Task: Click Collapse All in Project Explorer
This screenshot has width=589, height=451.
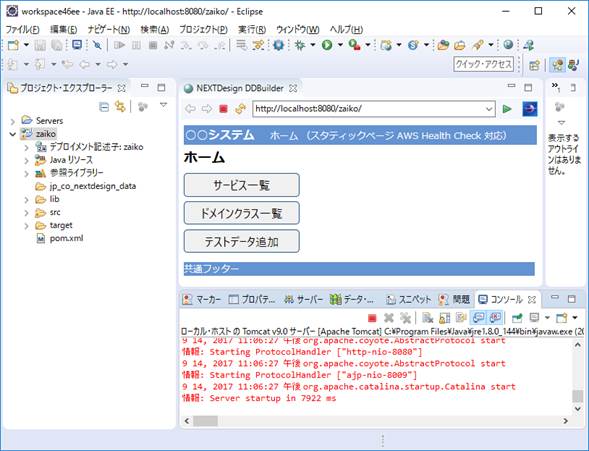Action: coord(104,107)
